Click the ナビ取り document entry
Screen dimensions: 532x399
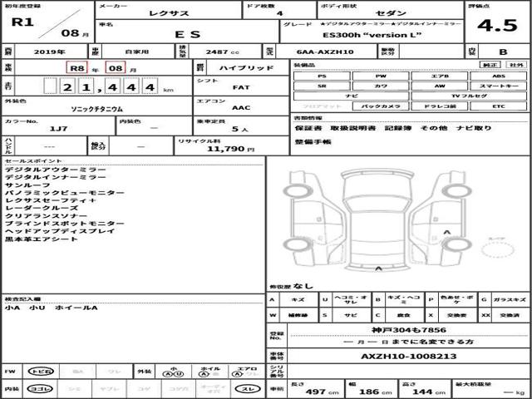click(474, 128)
